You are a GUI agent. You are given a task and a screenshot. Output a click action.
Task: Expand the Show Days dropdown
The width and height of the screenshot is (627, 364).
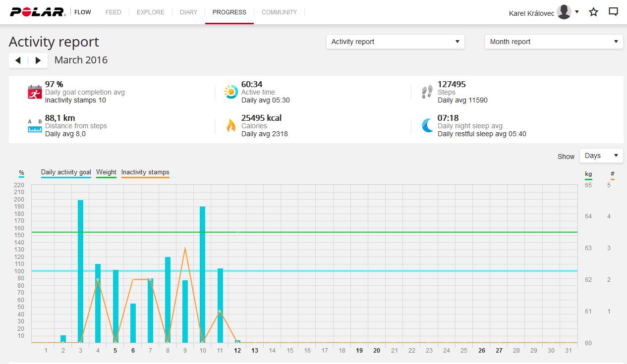(x=601, y=156)
